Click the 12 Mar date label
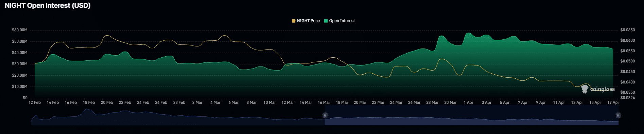 click(x=288, y=102)
